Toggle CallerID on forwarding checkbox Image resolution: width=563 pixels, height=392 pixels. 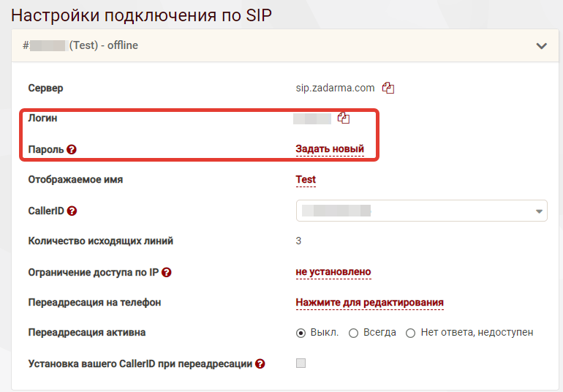pyautogui.click(x=301, y=363)
